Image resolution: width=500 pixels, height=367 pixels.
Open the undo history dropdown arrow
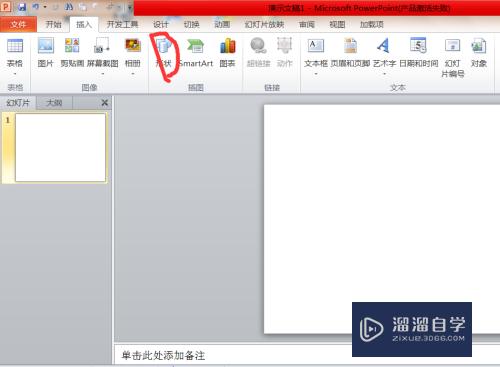45,7
